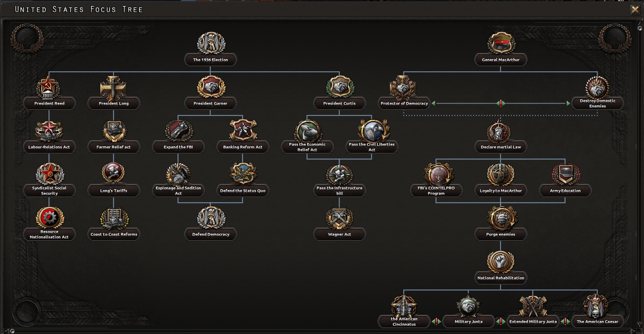Click the horizontal scrollbar left arrow
Screen dimensions: 644x334
(x=6, y=331)
